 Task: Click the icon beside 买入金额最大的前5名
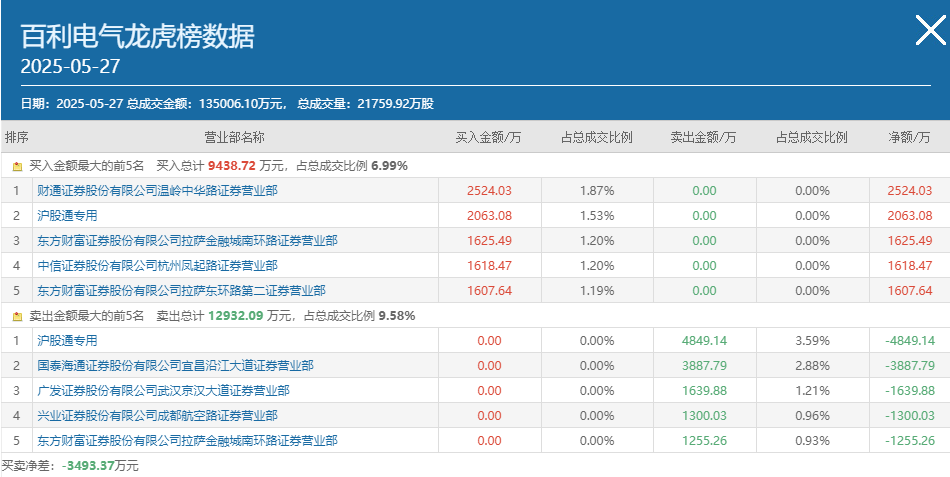coord(18,166)
